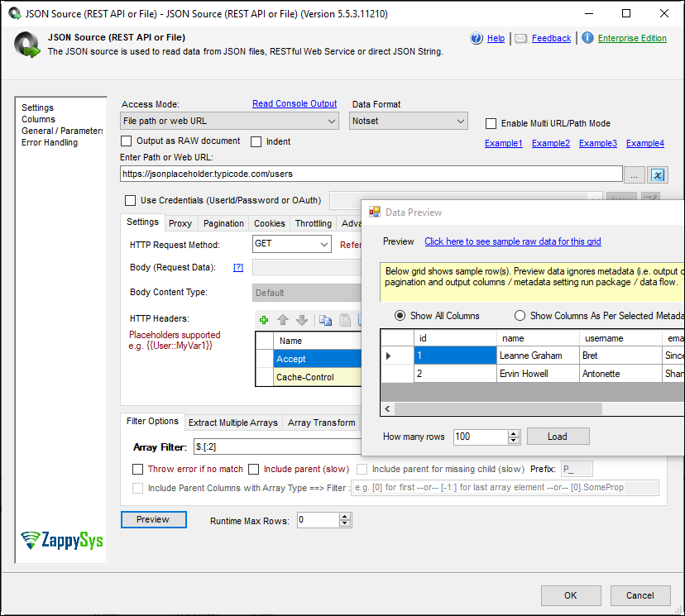
Task: Click the OK button
Action: coord(571,595)
